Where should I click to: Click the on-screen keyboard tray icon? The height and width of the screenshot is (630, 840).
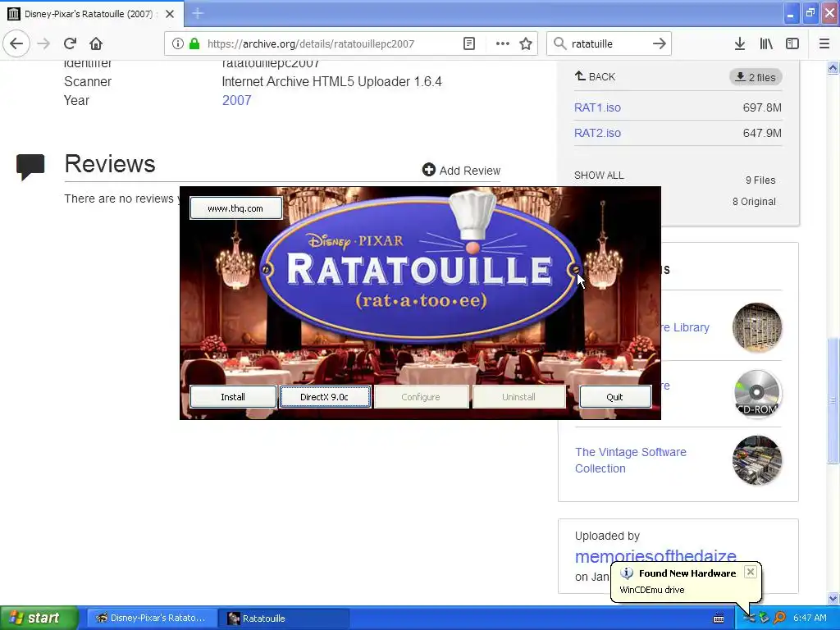click(719, 619)
